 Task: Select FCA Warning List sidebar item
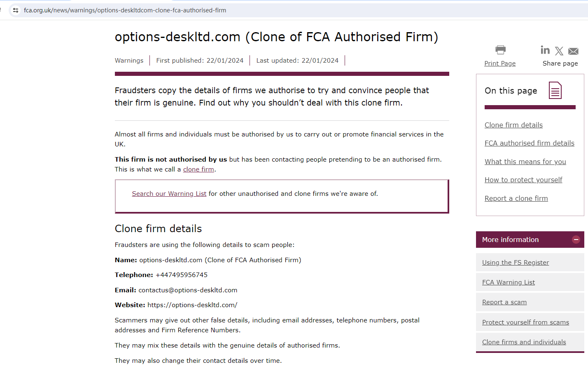coord(509,282)
